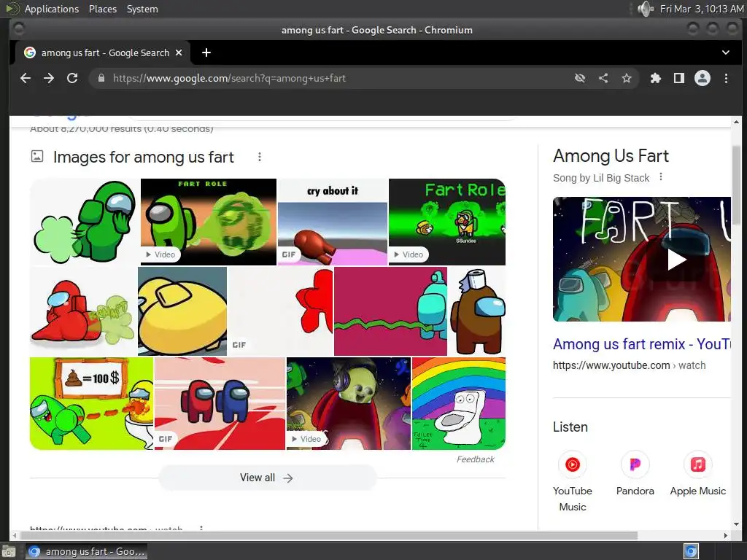Viewport: 747px width, 560px height.
Task: Click the images icon beside Images heading
Action: (x=37, y=156)
